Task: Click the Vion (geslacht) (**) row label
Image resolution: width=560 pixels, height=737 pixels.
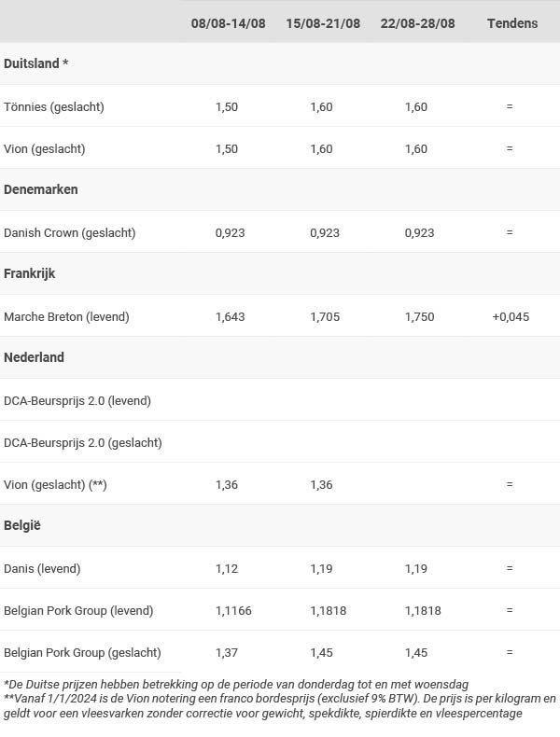Action: pos(55,484)
